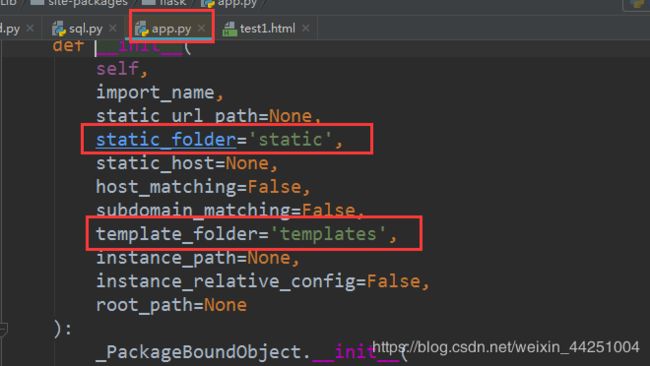Click root_path parameter text
650x366 pixels.
144,305
